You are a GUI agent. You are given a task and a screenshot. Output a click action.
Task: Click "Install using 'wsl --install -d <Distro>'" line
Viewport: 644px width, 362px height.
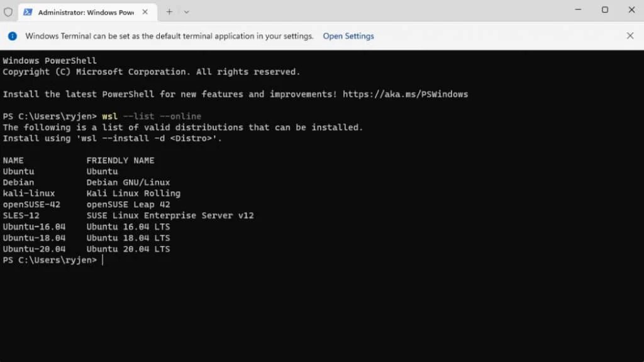pyautogui.click(x=112, y=139)
